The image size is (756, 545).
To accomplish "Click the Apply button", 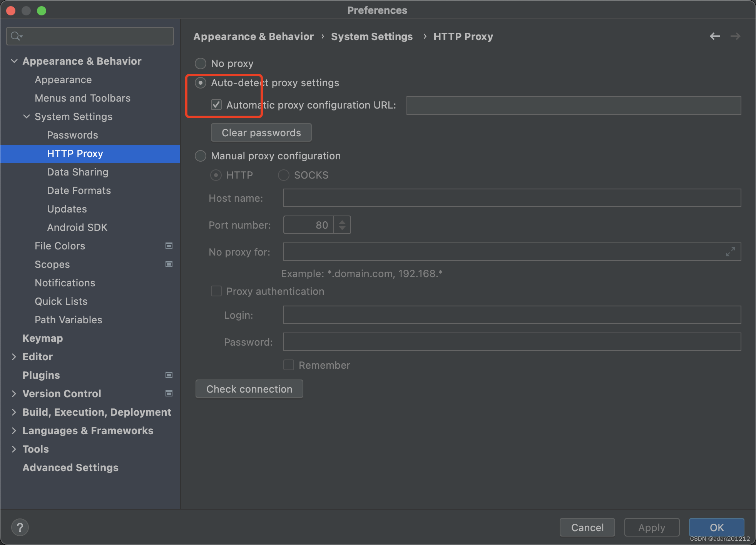I will [x=652, y=527].
